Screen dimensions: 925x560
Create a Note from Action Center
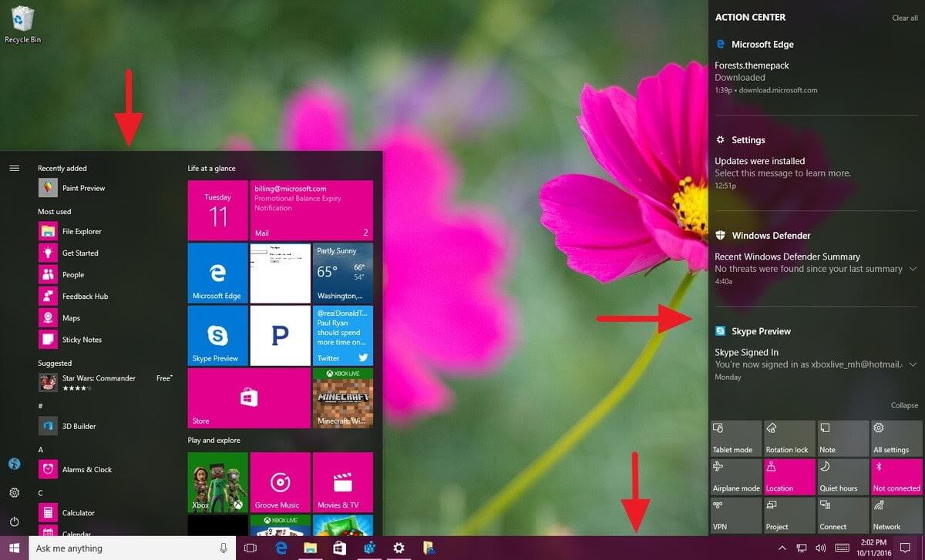click(x=842, y=436)
